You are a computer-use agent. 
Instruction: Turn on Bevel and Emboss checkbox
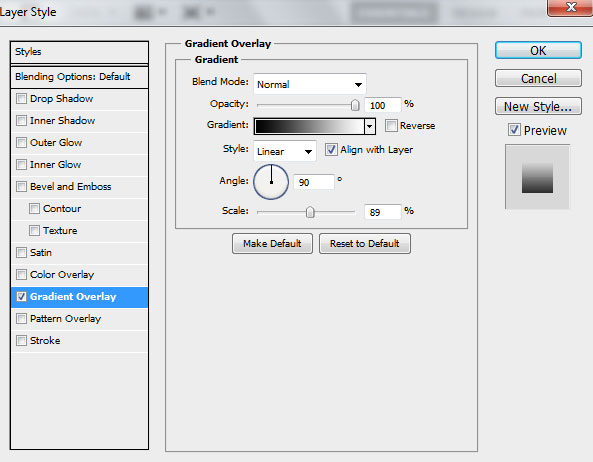click(22, 186)
